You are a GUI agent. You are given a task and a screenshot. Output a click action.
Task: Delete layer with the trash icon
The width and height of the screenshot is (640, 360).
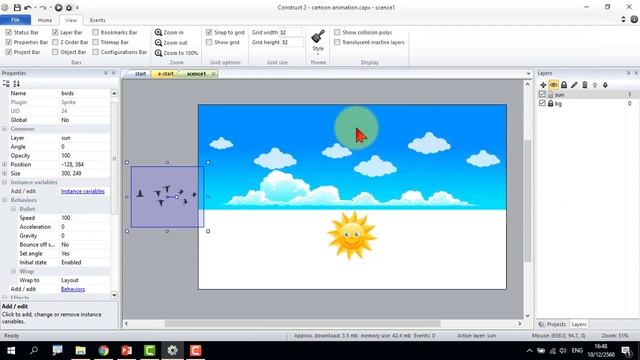(584, 85)
